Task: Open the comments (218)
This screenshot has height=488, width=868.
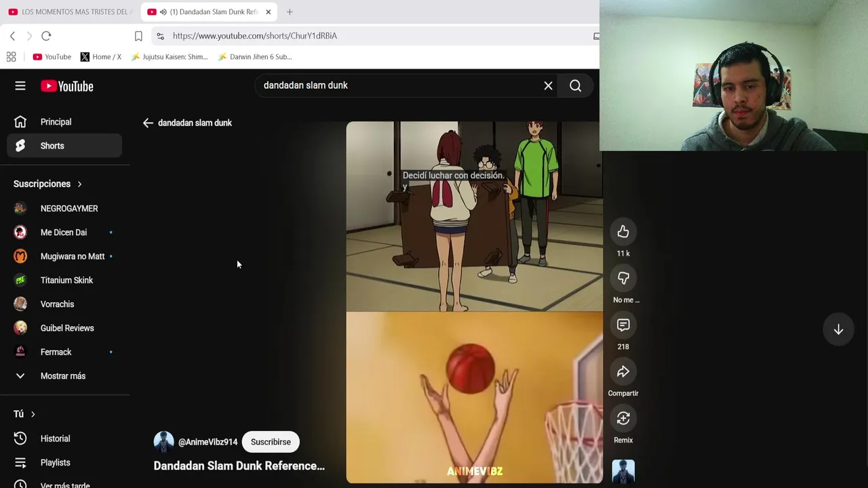Action: click(x=623, y=325)
